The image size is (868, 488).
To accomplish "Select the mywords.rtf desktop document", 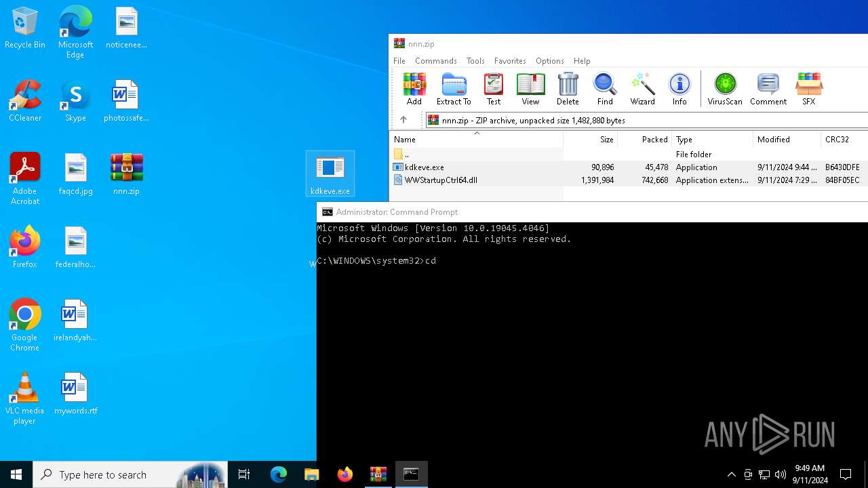I will point(75,394).
